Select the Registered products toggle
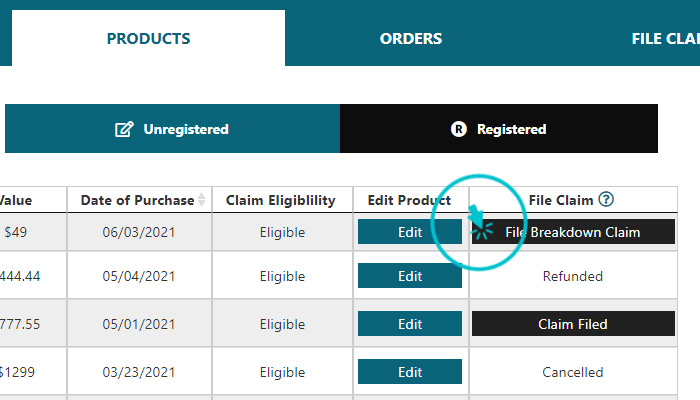700x400 pixels. (x=499, y=129)
